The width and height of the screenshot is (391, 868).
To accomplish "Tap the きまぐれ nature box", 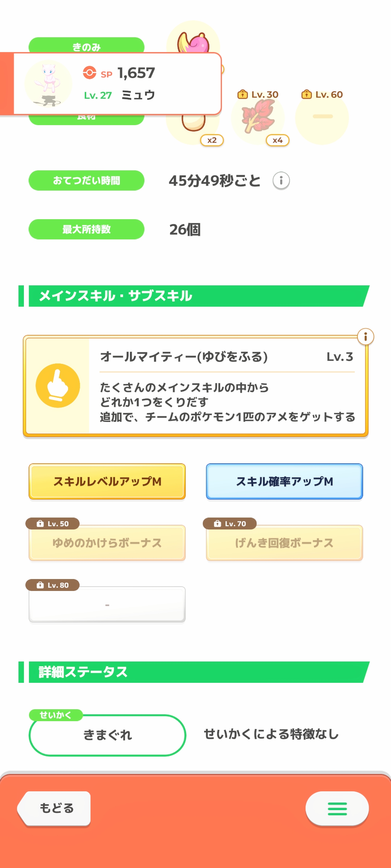I will pos(107,735).
